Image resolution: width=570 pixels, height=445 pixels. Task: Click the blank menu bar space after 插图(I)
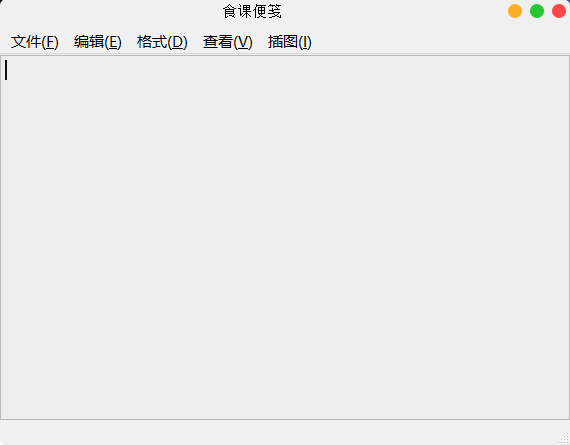coord(442,42)
